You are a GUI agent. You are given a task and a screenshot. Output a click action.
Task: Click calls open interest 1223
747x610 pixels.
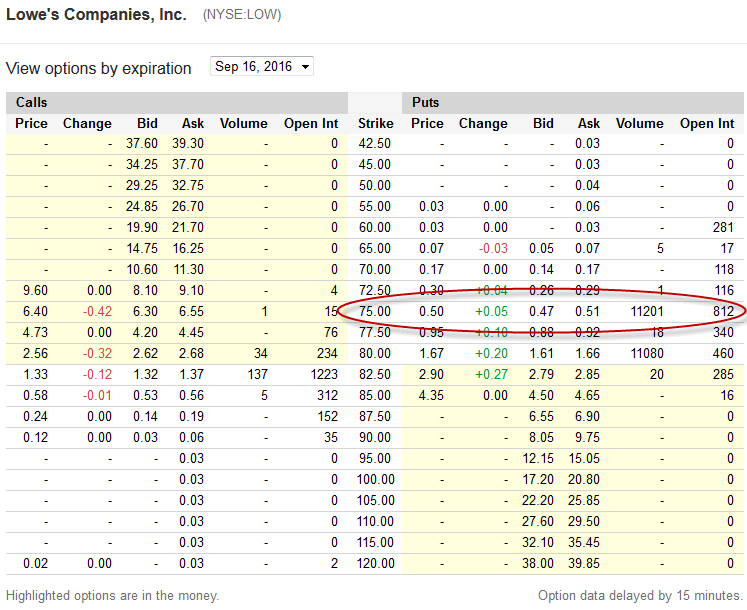tap(324, 374)
